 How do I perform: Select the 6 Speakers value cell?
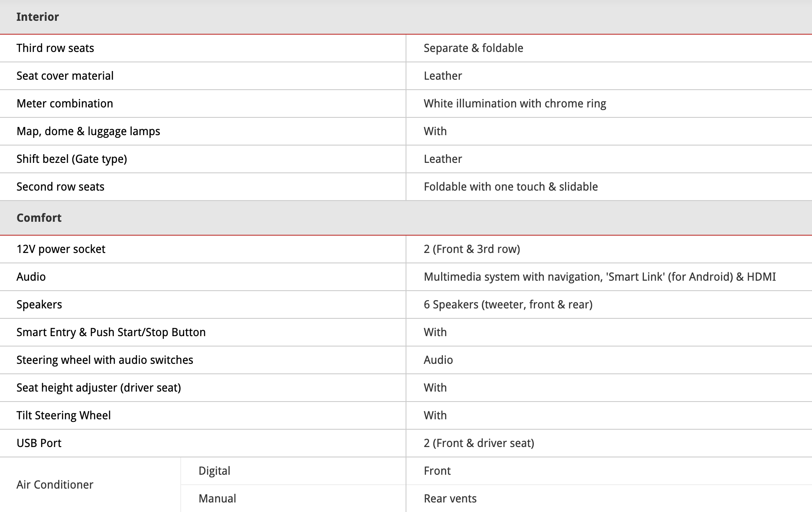tap(508, 305)
